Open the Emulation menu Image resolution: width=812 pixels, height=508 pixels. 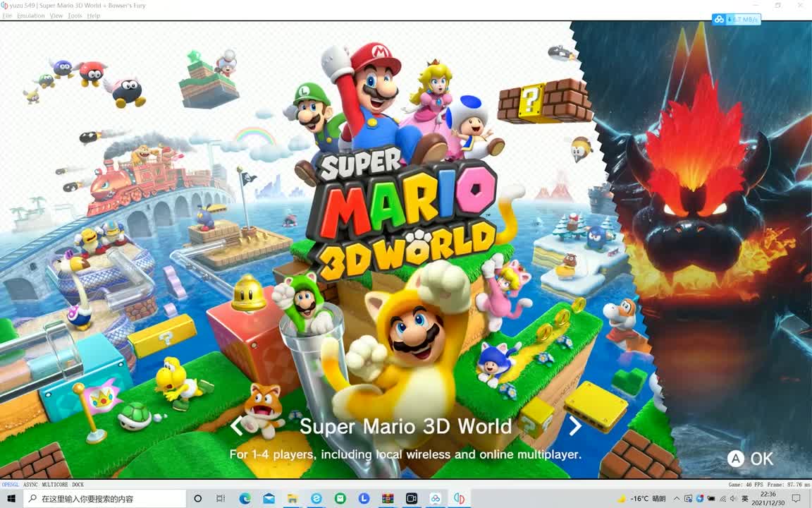(30, 16)
